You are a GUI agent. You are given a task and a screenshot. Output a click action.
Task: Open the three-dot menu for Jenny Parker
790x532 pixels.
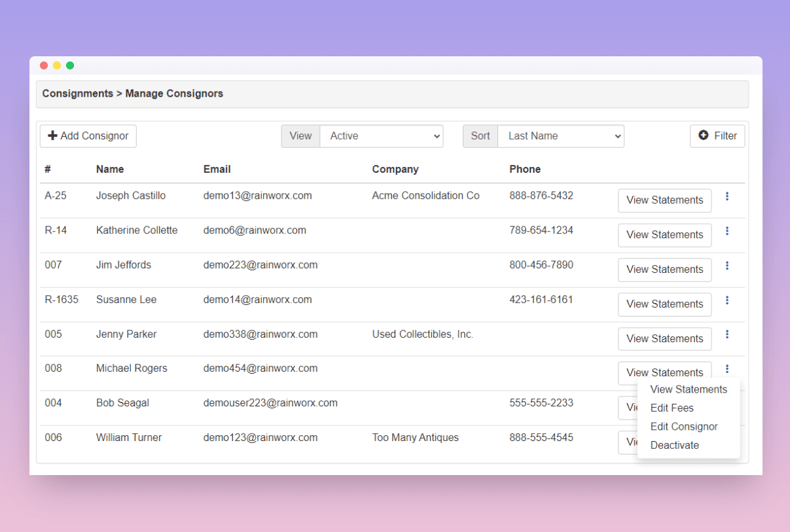[x=727, y=334]
